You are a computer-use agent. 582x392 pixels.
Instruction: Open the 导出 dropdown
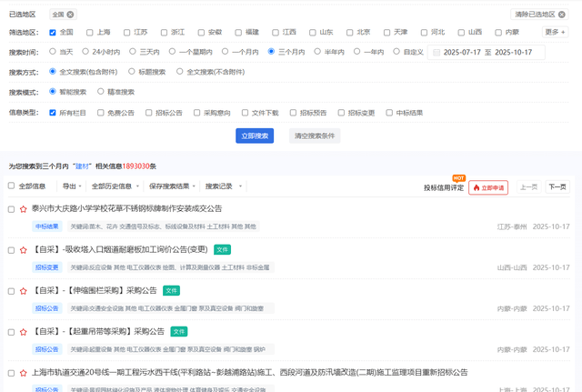pos(71,186)
